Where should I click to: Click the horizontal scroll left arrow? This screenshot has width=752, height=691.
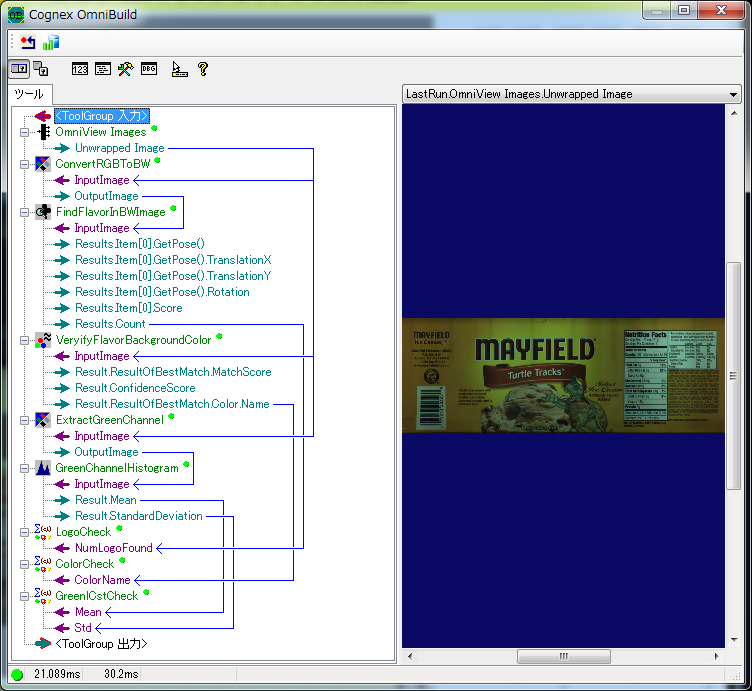pyautogui.click(x=410, y=656)
